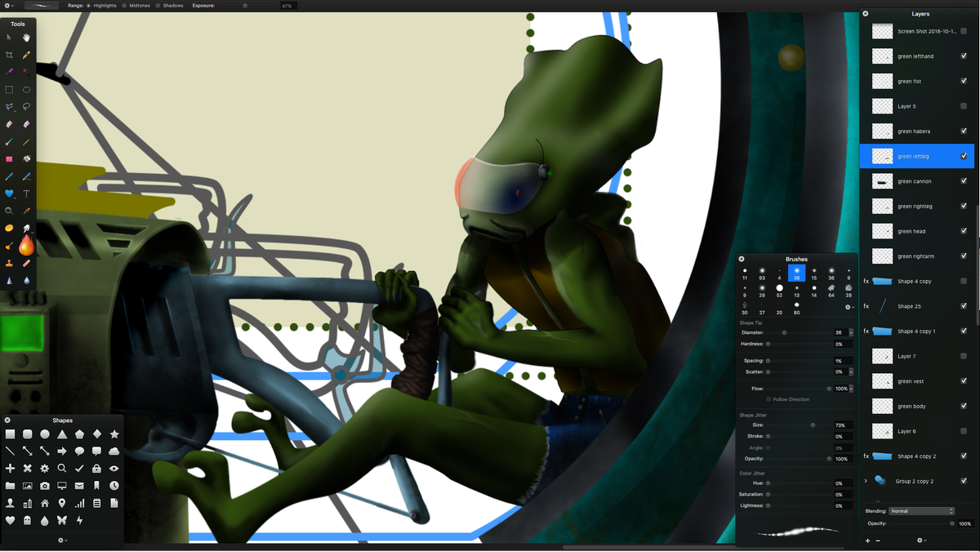Expand the Group 2 copy 2 group
Screen dimensions: 980x552
coord(866,481)
